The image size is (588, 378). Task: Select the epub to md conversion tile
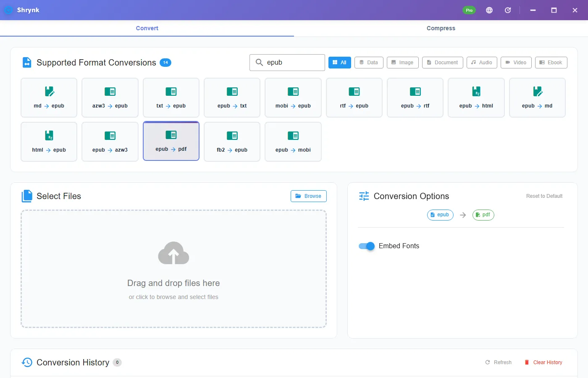(x=537, y=97)
